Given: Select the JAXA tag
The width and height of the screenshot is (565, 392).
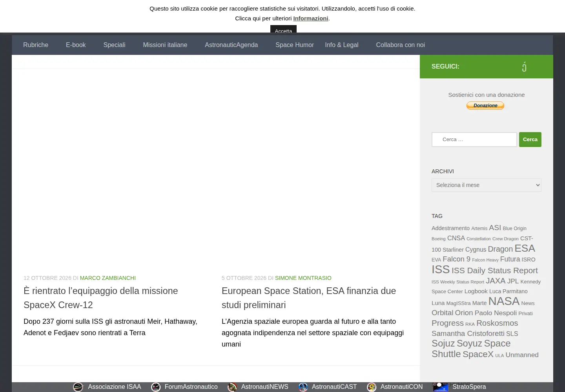Looking at the screenshot, I should [x=496, y=281].
